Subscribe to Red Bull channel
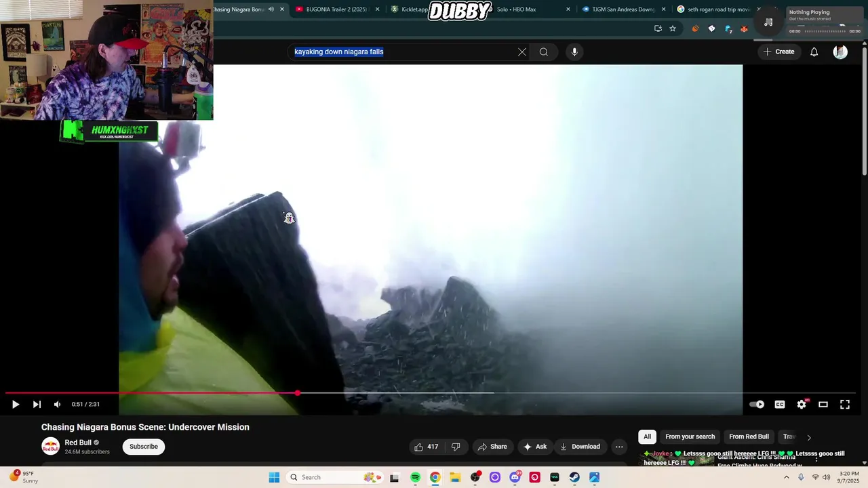 coord(144,447)
